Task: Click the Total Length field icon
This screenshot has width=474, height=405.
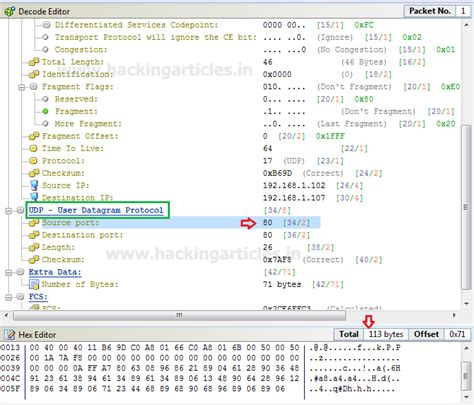Action: 34,62
